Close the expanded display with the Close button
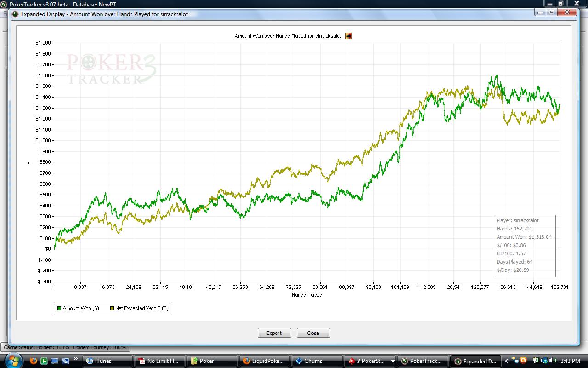 click(x=313, y=333)
